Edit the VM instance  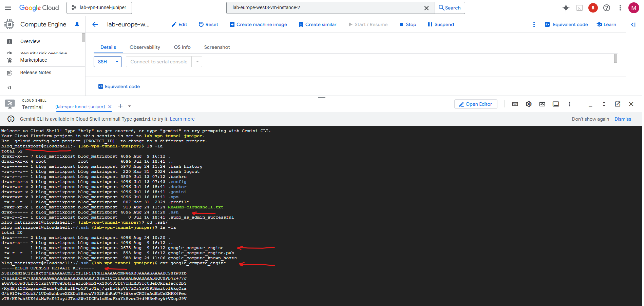click(179, 24)
